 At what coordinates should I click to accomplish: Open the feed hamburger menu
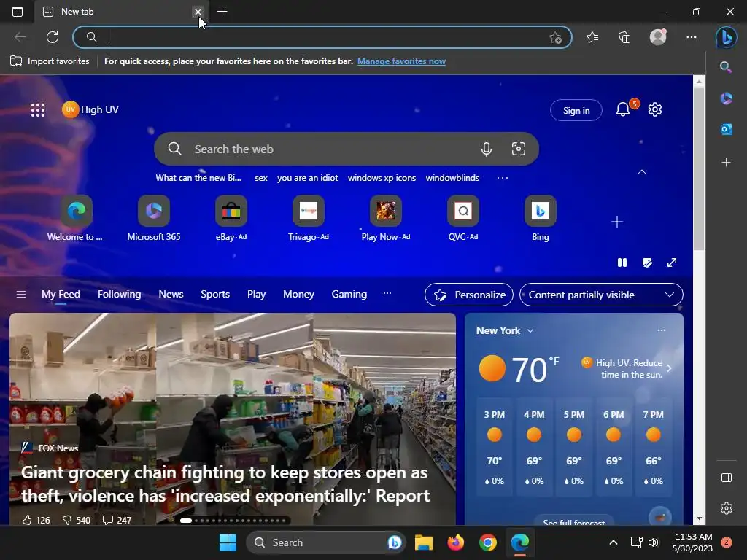(x=21, y=295)
